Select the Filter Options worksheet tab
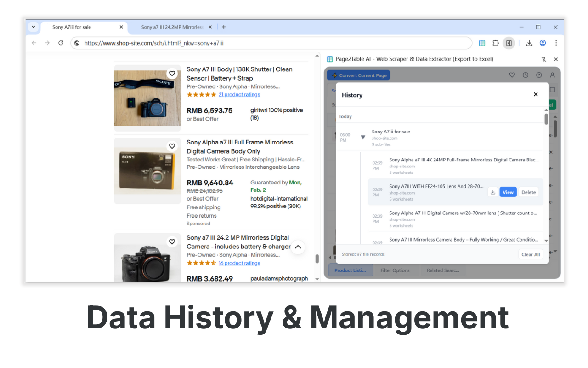Image resolution: width=588 pixels, height=368 pixels. (x=395, y=270)
